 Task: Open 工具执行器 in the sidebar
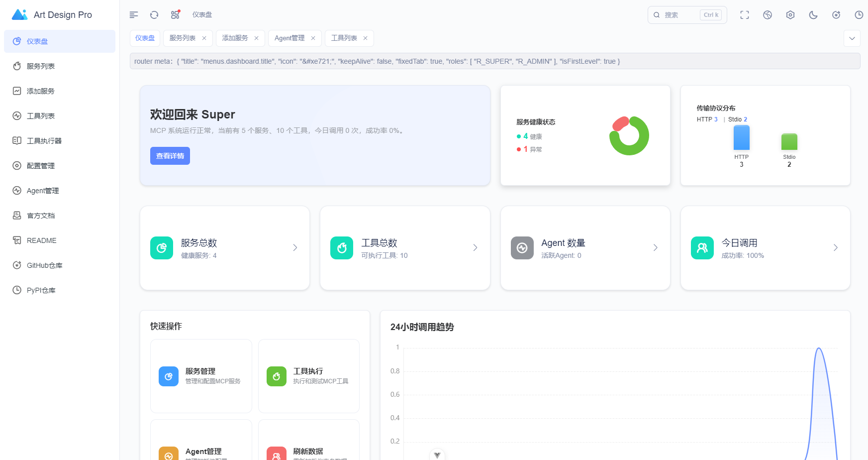[x=44, y=141]
